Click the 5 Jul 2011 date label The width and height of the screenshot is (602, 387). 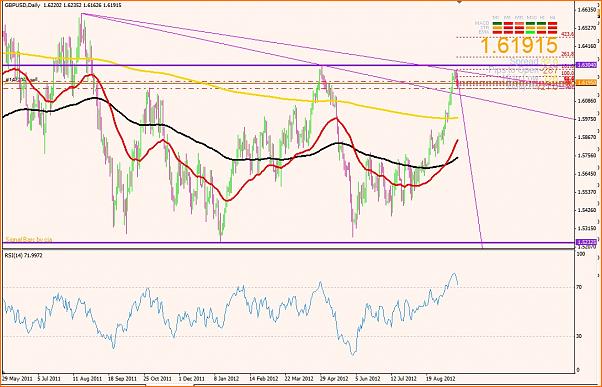tap(50, 378)
